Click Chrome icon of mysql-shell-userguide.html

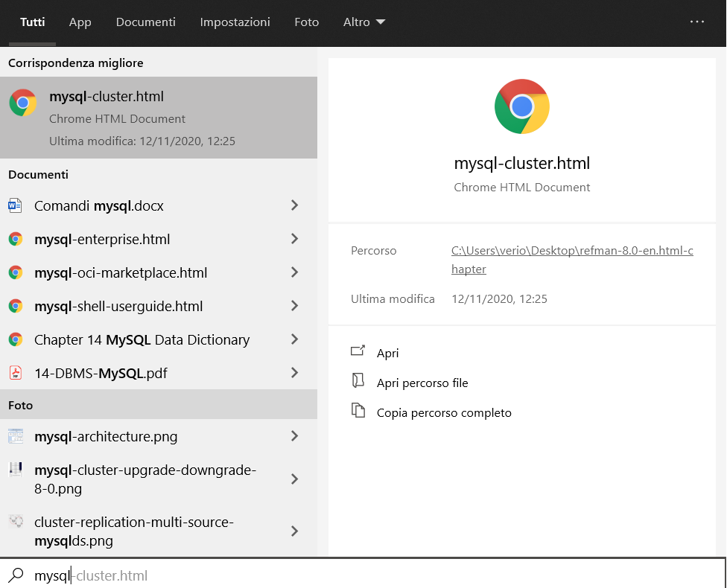pyautogui.click(x=16, y=306)
